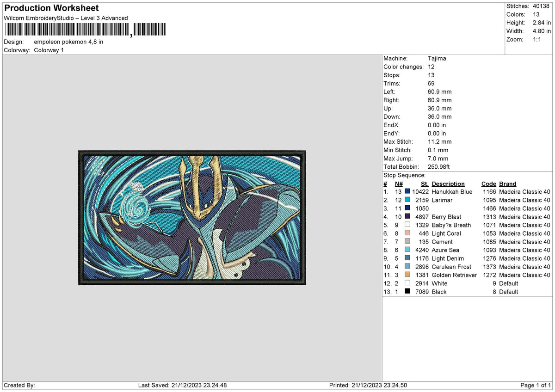Click the Total Bobbin value 250.98ft
555x392 pixels.
coord(439,167)
